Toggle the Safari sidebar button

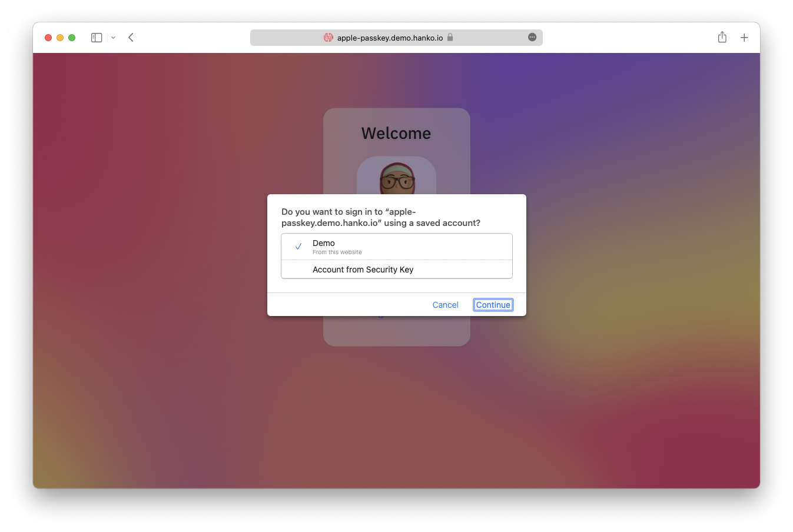point(97,38)
